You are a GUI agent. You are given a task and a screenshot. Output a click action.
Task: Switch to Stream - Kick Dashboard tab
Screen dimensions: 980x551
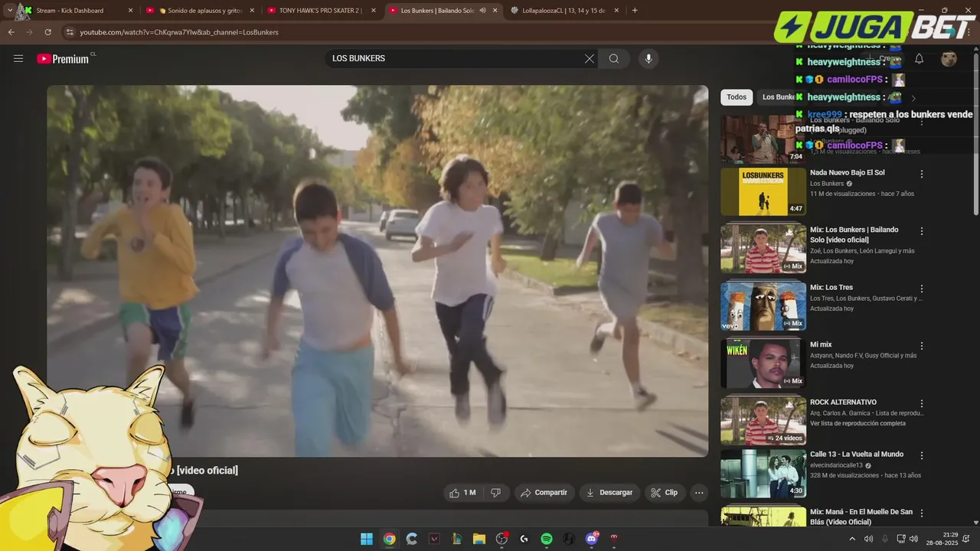pyautogui.click(x=75, y=11)
